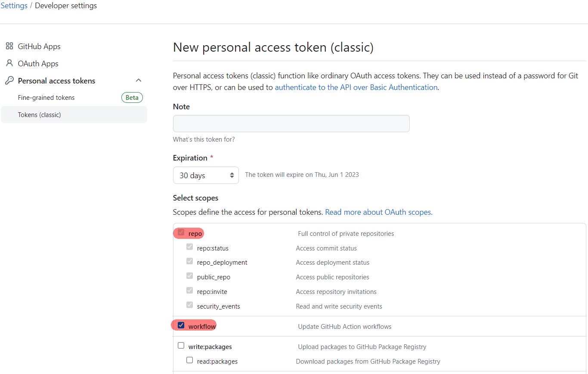588x374 pixels.
Task: Open the 30 days expiration dropdown
Action: point(206,175)
